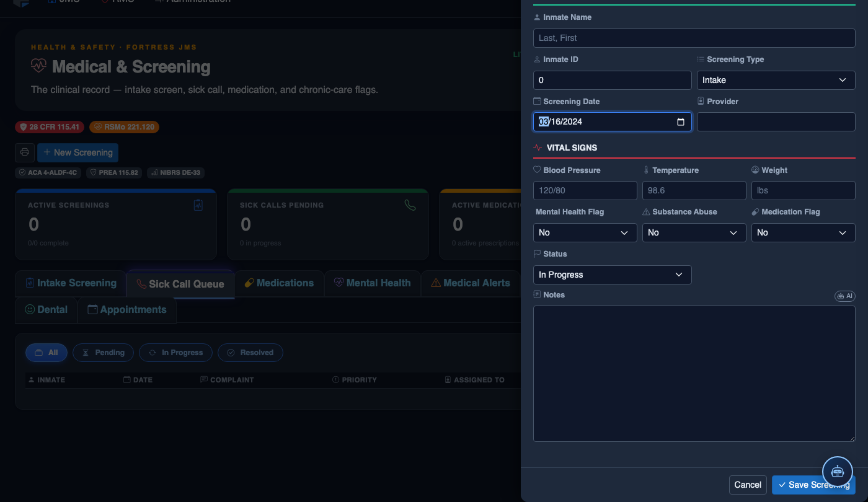
Task: Click inside the Notes text area
Action: pyautogui.click(x=694, y=374)
